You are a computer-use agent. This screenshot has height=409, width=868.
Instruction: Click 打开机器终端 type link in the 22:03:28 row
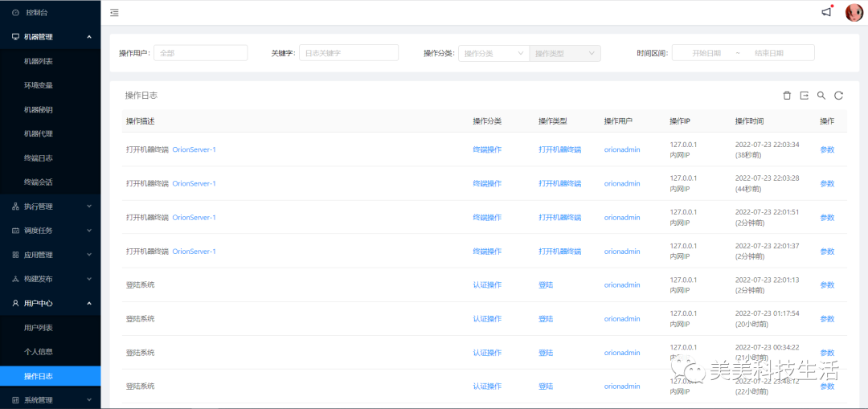tap(559, 183)
